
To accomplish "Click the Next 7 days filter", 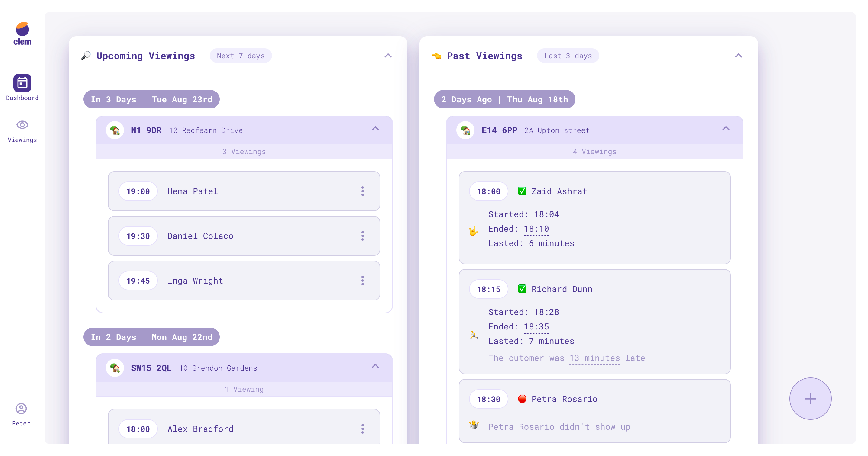I will tap(241, 56).
